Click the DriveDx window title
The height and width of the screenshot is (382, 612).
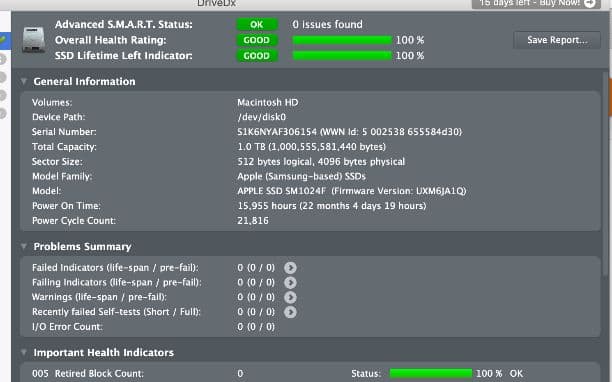[217, 4]
